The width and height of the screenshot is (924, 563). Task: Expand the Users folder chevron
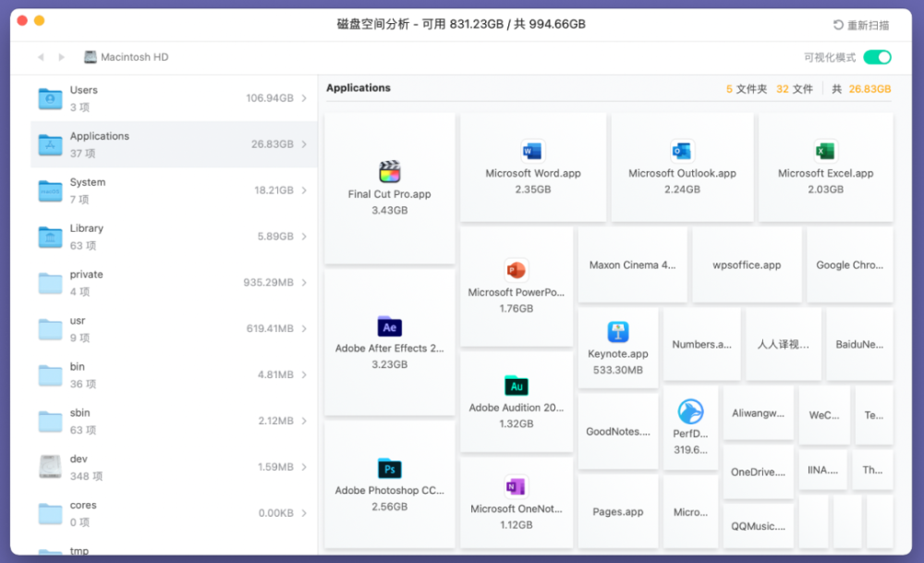tap(304, 98)
